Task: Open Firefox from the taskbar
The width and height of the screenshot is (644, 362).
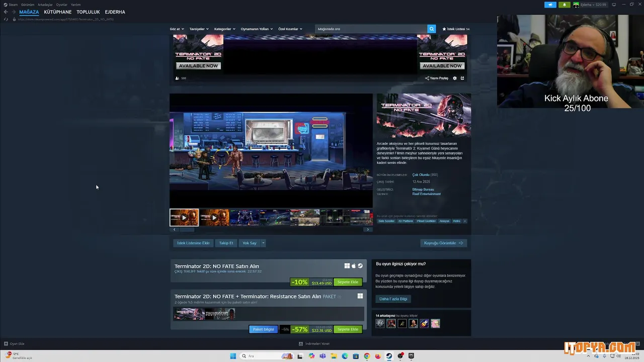Action: pyautogui.click(x=378, y=356)
